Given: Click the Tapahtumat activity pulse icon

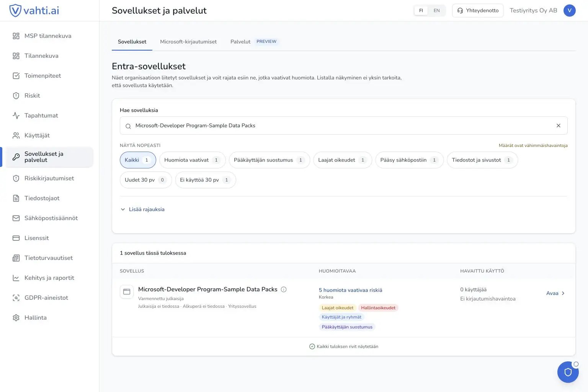Looking at the screenshot, I should coord(16,116).
